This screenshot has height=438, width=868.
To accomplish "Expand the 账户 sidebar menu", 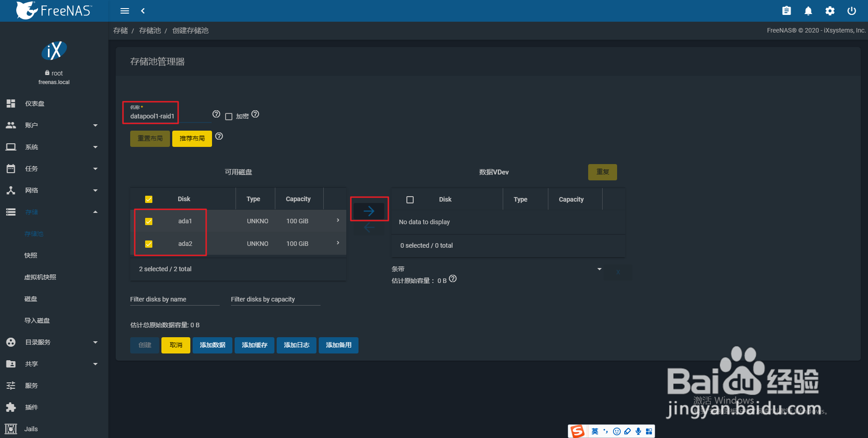I will click(54, 125).
